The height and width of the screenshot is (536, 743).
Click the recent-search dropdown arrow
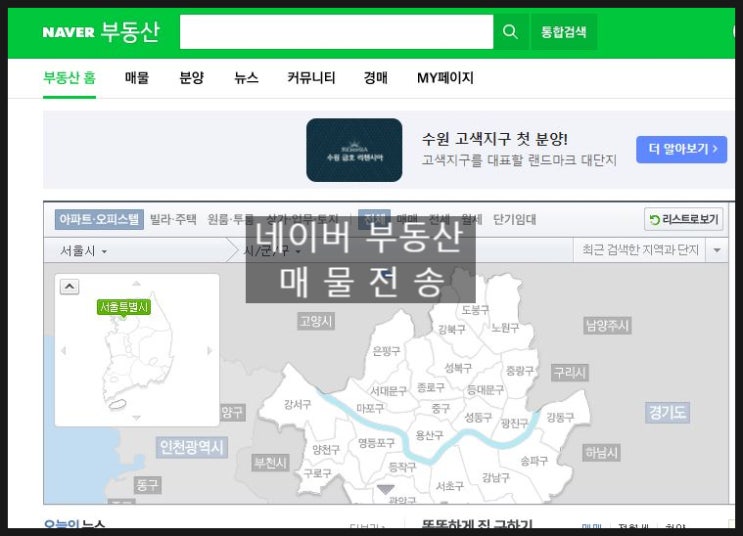(x=717, y=250)
